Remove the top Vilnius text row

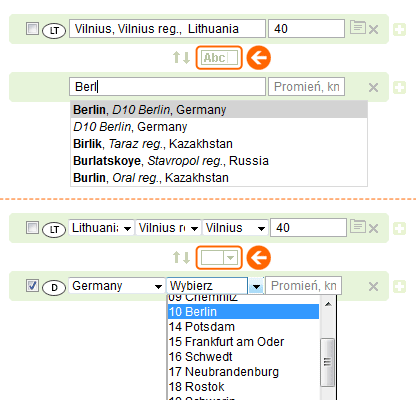click(x=373, y=30)
